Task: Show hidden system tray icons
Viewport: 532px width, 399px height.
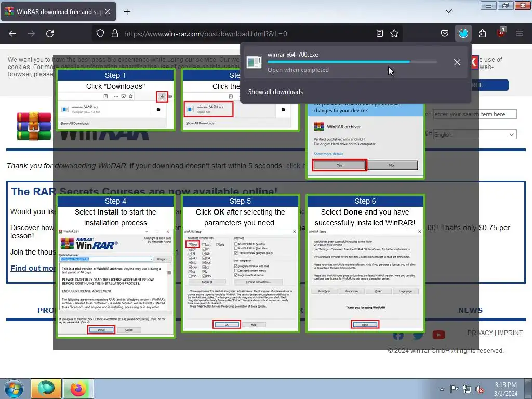Action: click(442, 389)
